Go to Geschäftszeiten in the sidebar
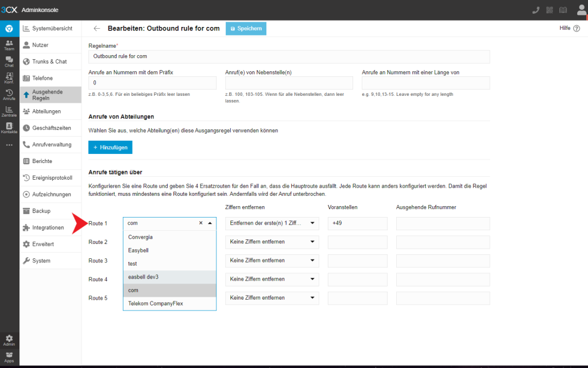The image size is (588, 368). (51, 128)
